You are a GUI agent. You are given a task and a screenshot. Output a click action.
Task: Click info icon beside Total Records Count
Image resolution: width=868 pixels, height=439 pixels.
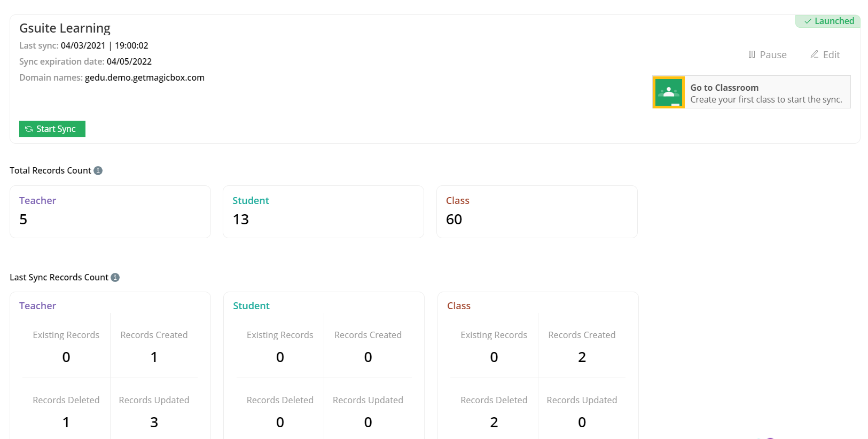pos(98,170)
